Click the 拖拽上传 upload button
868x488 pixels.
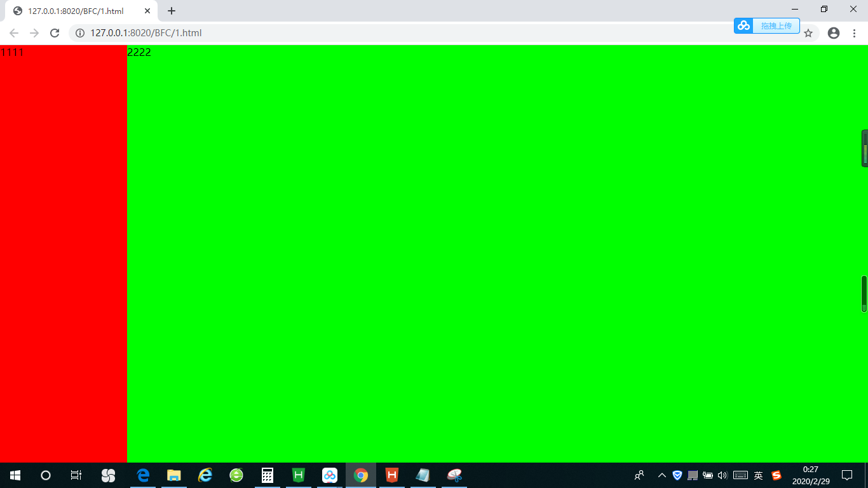776,25
